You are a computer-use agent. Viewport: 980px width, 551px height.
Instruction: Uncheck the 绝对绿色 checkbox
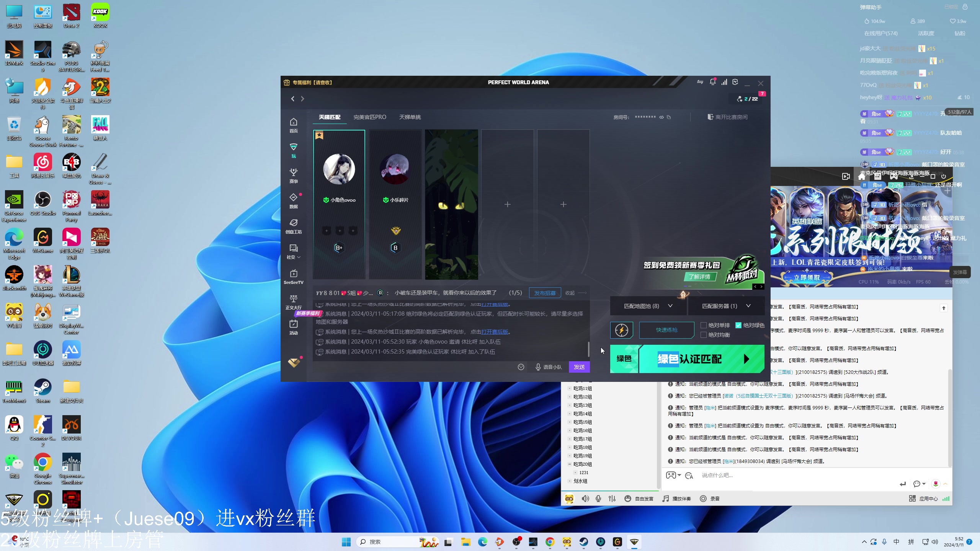pyautogui.click(x=738, y=325)
